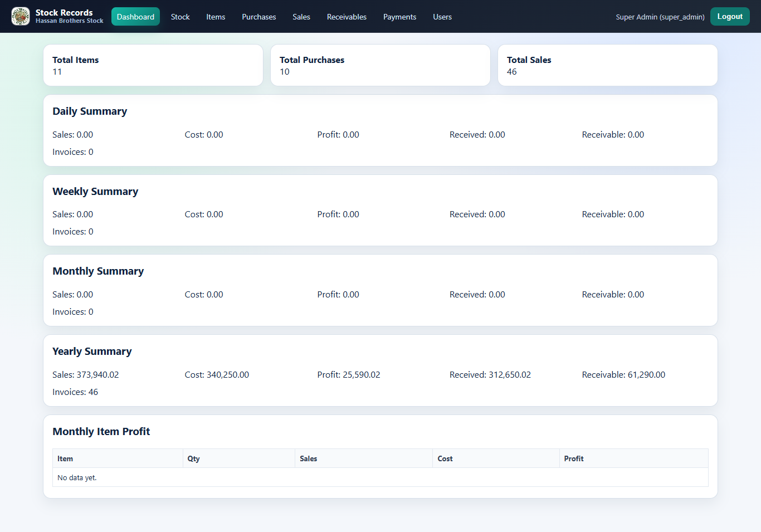Open the Payments page
Viewport: 761px width, 532px height.
tap(399, 17)
